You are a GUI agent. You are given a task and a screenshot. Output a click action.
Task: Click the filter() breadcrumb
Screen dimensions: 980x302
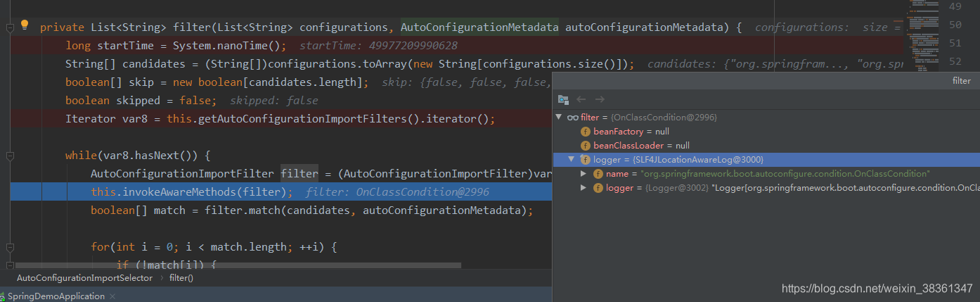pyautogui.click(x=181, y=278)
